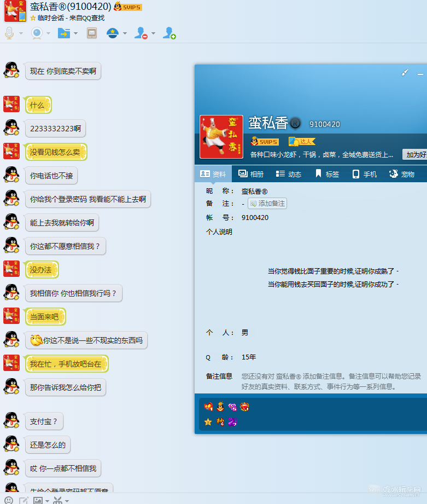Click the purple dragon badge icon
The width and height of the screenshot is (427, 504).
(x=232, y=422)
